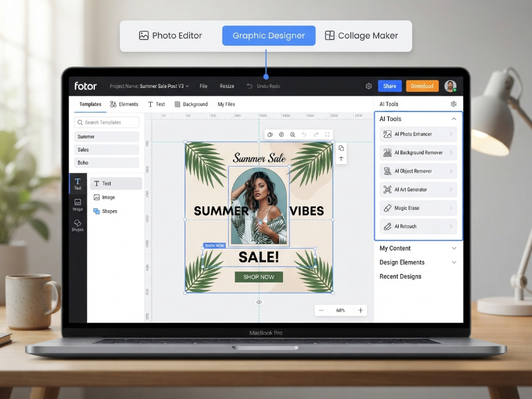The image size is (532, 399).
Task: Open the AI Tools panel gear settings
Action: pos(453,104)
